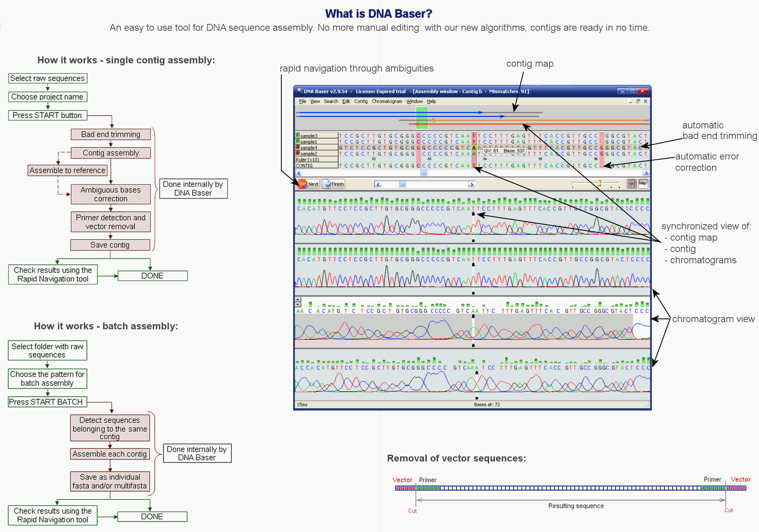
Task: Click the DNA Baser app icon in the title bar
Action: [x=300, y=91]
